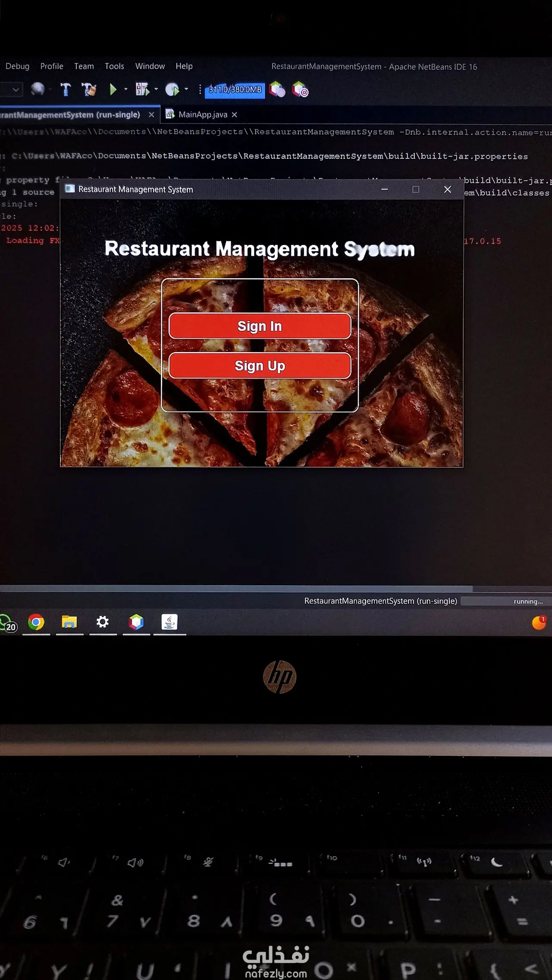Click the Java app icon in the taskbar
Image resolution: width=552 pixels, height=980 pixels.
[x=169, y=622]
